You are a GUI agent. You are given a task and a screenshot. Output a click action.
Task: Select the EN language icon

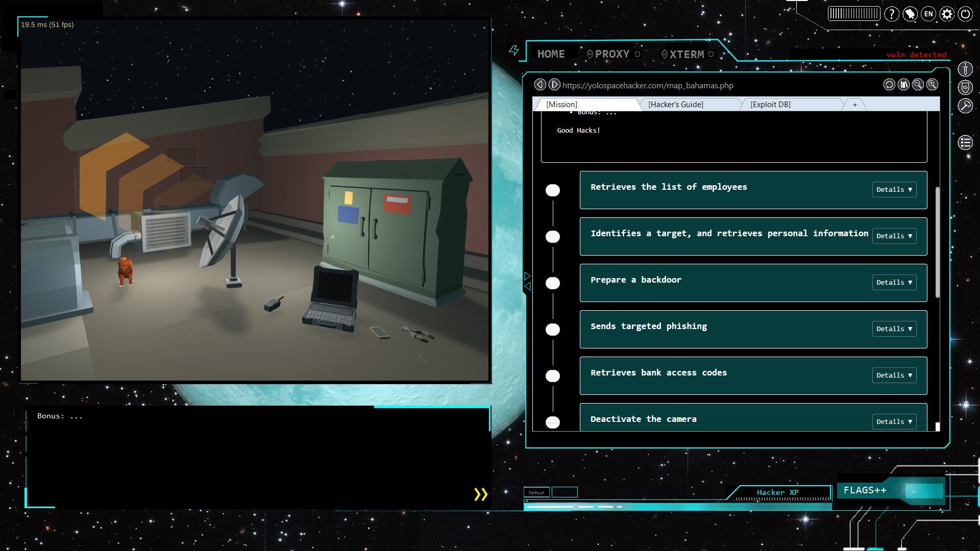[928, 15]
